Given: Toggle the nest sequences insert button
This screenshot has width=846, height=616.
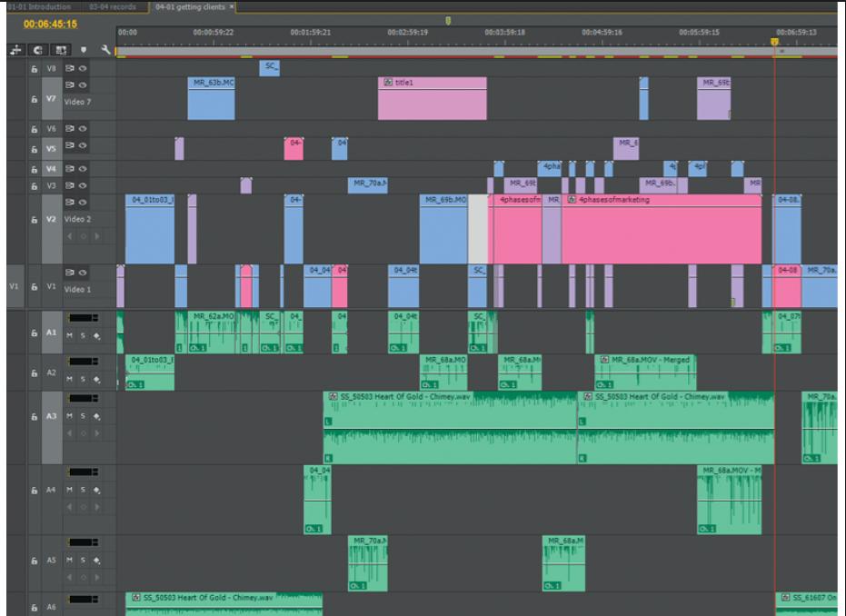Looking at the screenshot, I should point(16,50).
